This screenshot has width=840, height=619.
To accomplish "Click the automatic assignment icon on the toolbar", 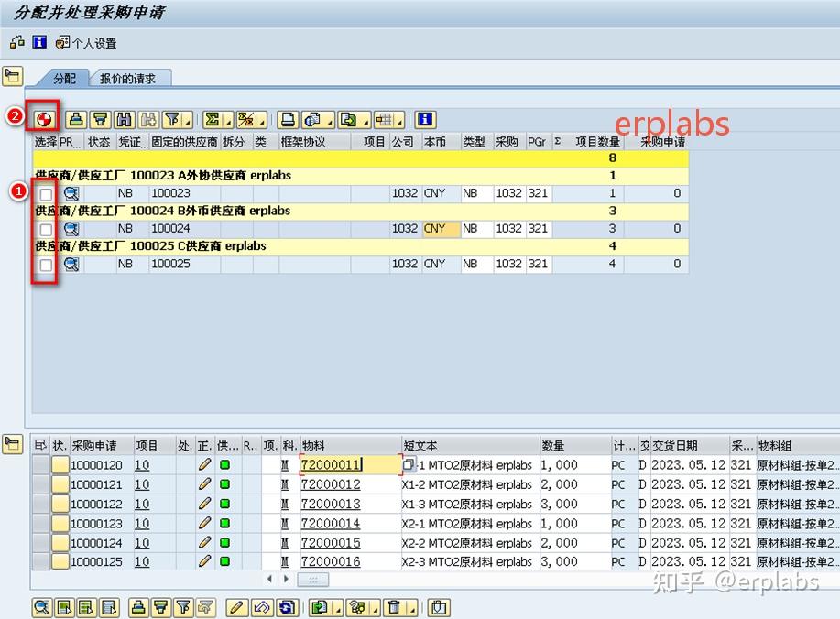I will [x=42, y=119].
